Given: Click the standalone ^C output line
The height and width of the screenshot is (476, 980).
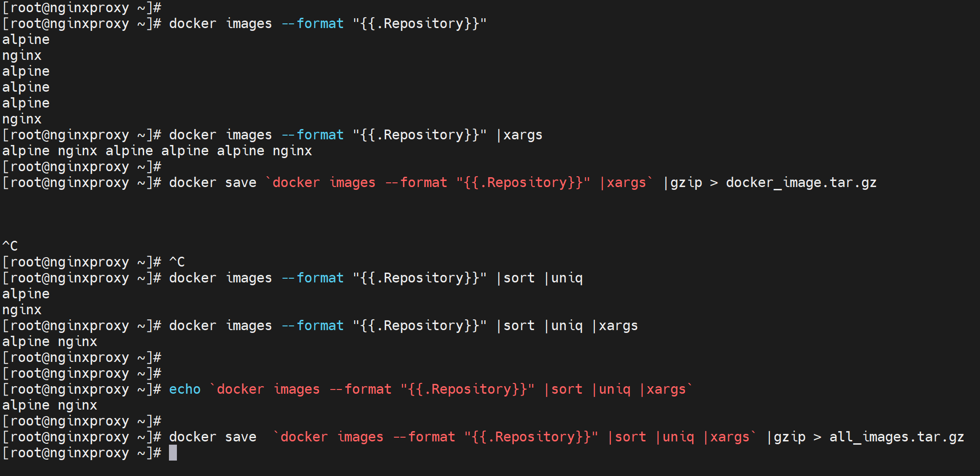Looking at the screenshot, I should pos(10,246).
